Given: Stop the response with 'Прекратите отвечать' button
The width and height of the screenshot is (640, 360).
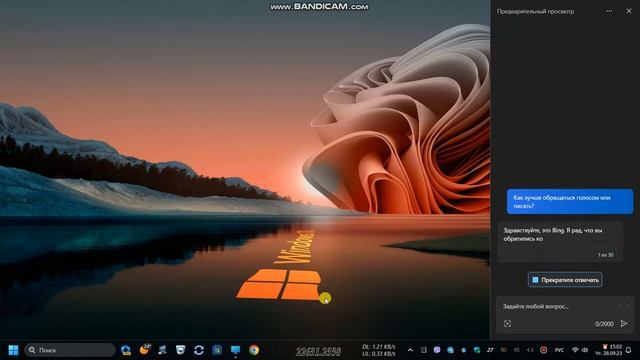Looking at the screenshot, I should click(x=565, y=280).
